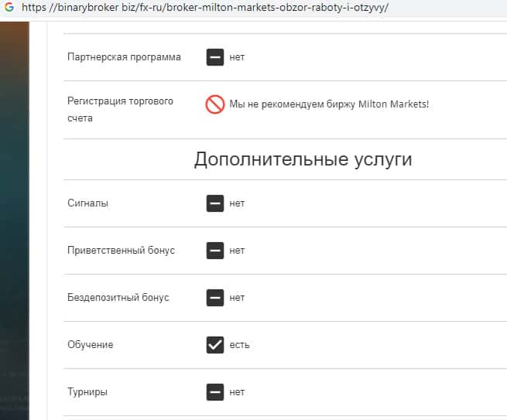Select the Партнерская программа row label

pyautogui.click(x=125, y=57)
